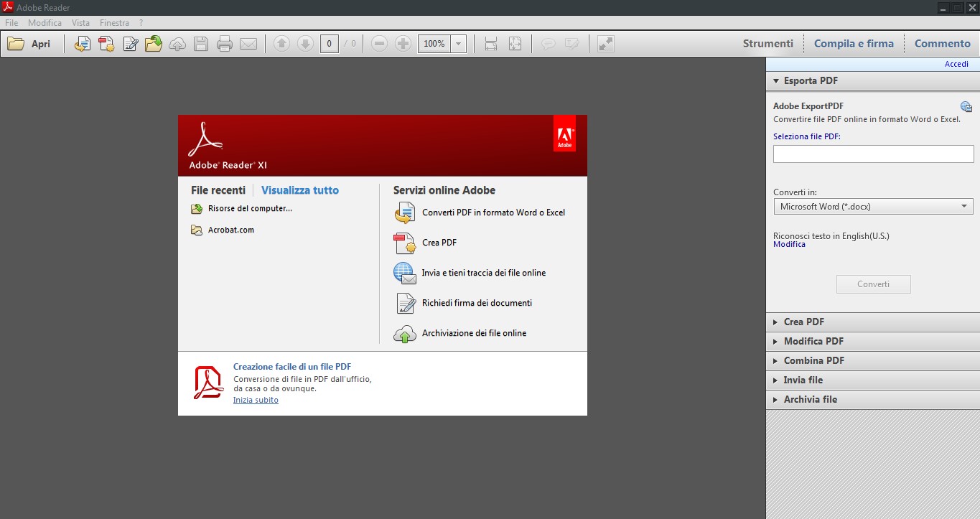Click the sign document toolbar icon

[x=130, y=44]
